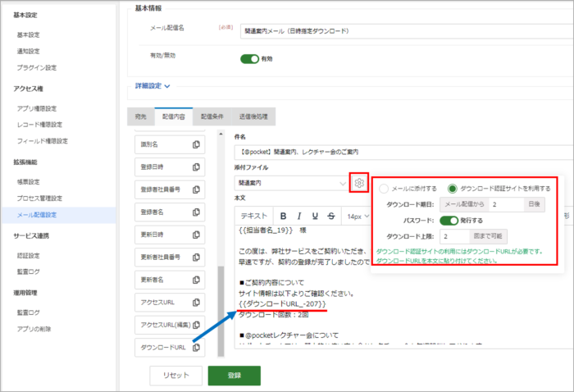Edit the メール配信名 input field
The image size is (574, 392).
pyautogui.click(x=407, y=31)
